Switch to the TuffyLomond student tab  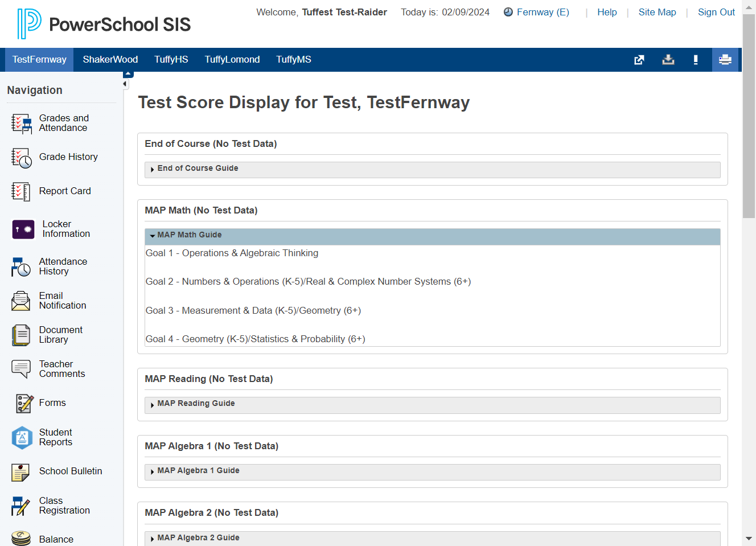(x=232, y=60)
